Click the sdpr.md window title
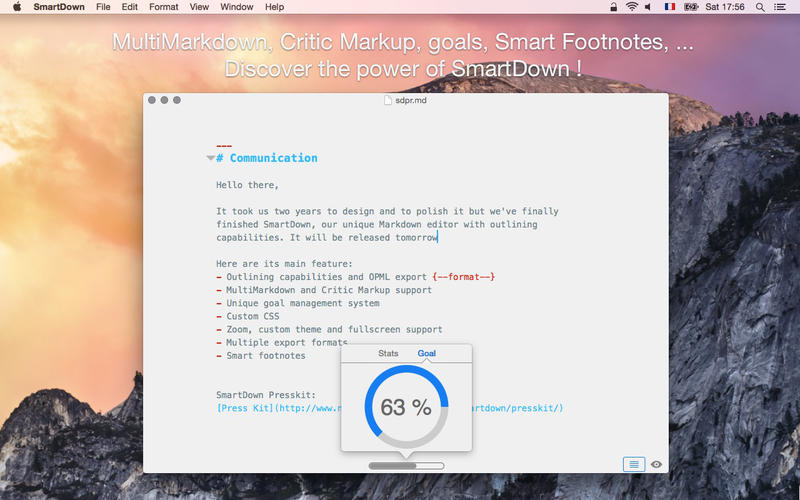 pos(411,100)
